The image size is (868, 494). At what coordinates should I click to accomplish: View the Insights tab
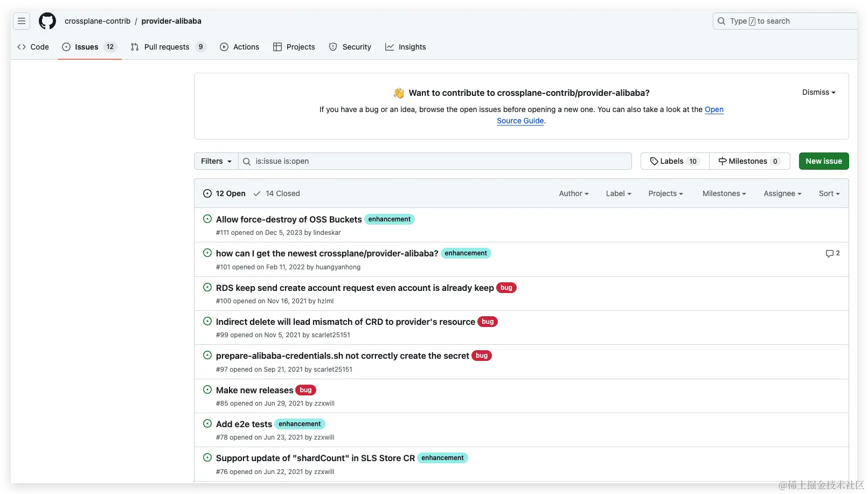[x=406, y=47]
